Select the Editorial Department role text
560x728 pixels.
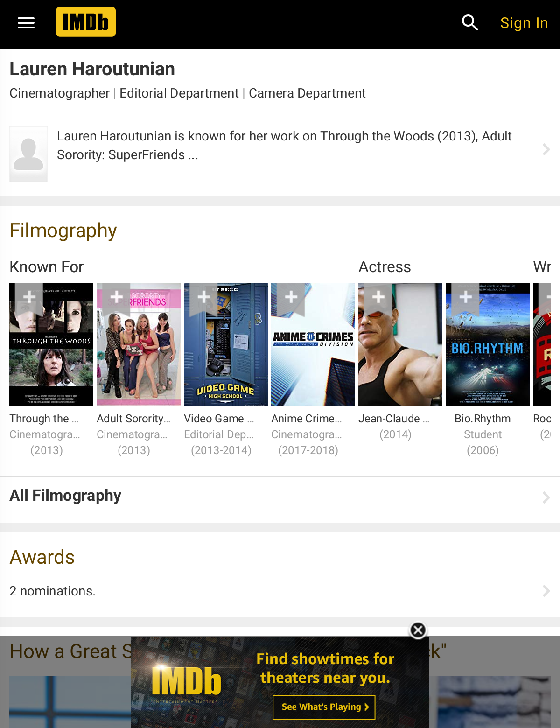pos(179,93)
